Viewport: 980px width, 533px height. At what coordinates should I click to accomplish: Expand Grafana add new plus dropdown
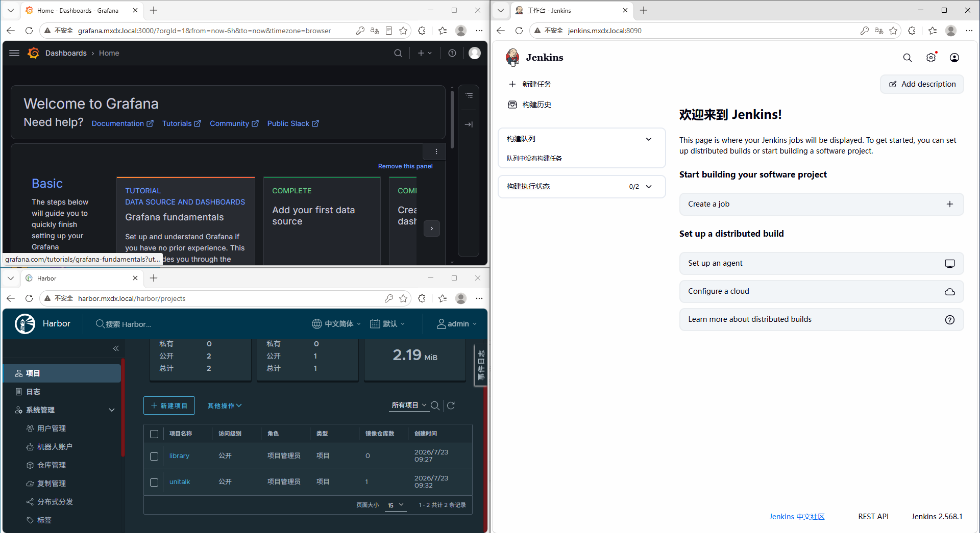pyautogui.click(x=425, y=53)
